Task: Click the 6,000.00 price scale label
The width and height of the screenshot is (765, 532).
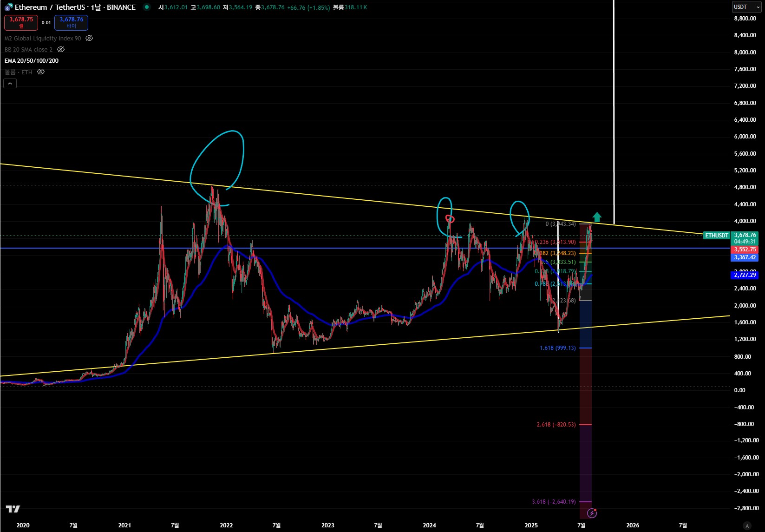Action: coord(745,137)
